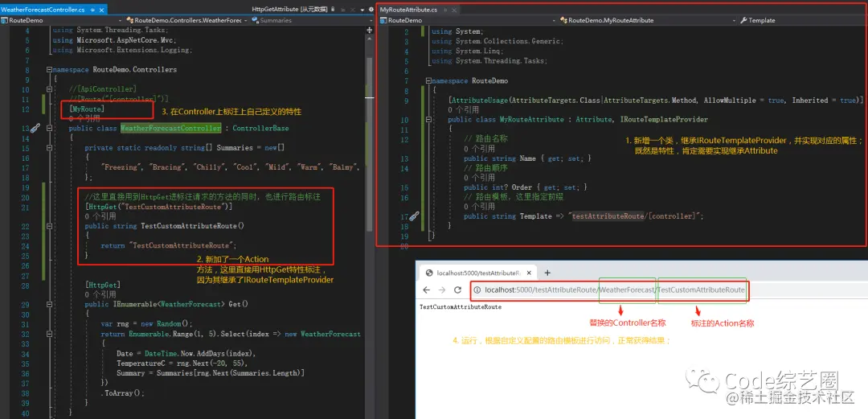
Task: Click globe favicon on browser tab
Action: [x=429, y=273]
